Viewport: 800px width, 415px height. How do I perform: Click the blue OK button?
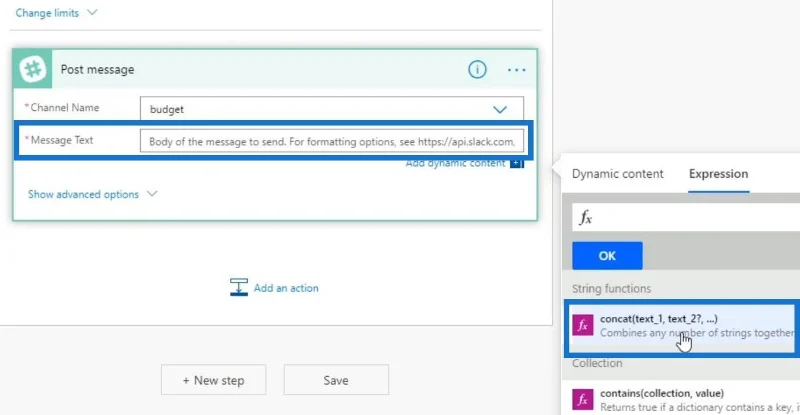607,256
